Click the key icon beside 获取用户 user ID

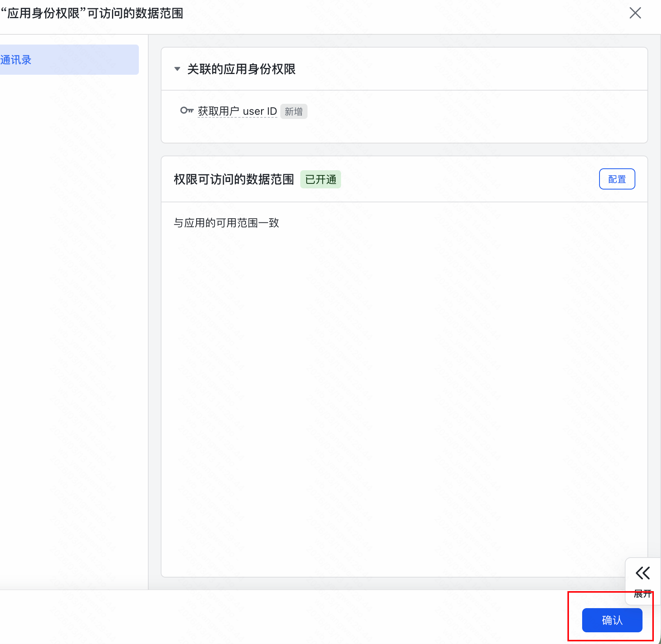187,111
